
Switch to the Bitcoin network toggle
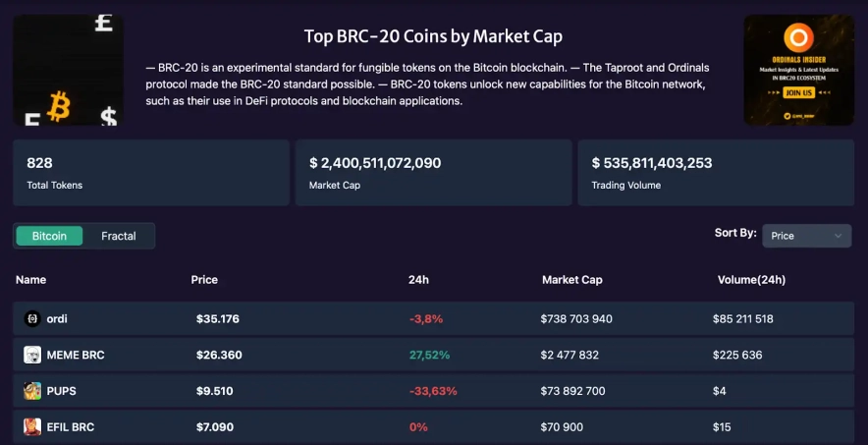tap(49, 236)
